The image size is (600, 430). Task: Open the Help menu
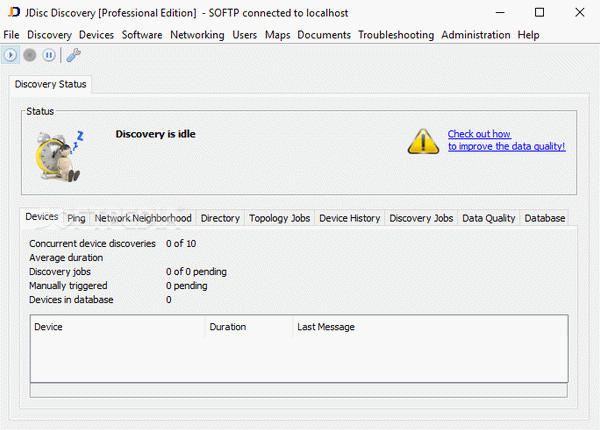point(528,35)
